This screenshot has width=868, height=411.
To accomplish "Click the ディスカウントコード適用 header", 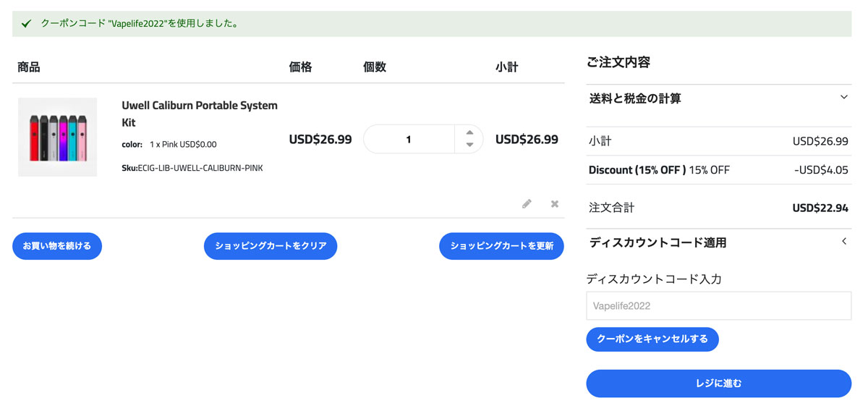I will pos(719,242).
